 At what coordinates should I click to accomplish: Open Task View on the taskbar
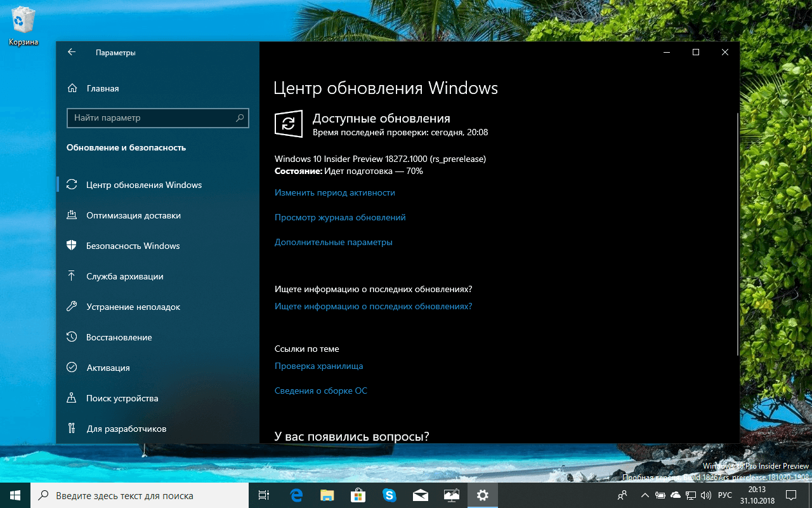pos(265,495)
